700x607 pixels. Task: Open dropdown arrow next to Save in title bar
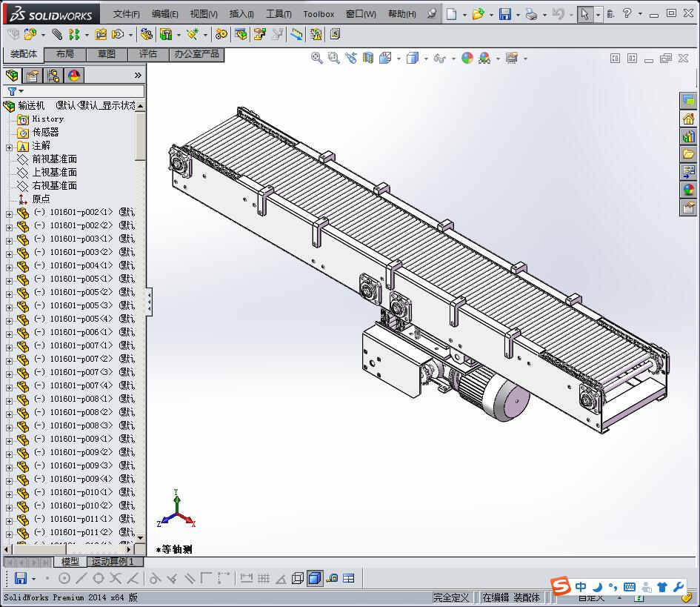tap(518, 15)
